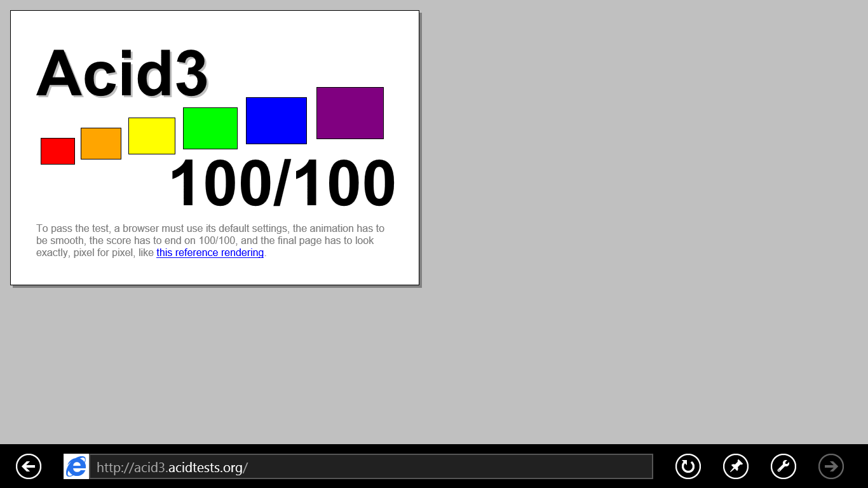Click the Internet Explorer site icon
868x488 pixels.
(x=76, y=466)
